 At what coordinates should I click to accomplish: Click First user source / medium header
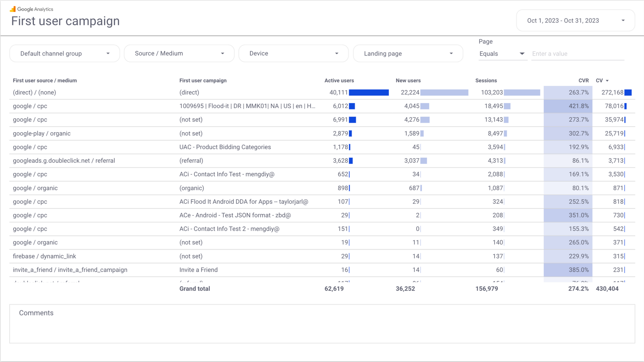[45, 81]
